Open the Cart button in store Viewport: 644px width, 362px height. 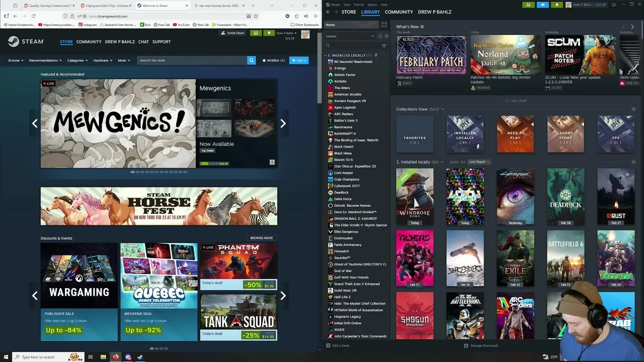point(299,60)
